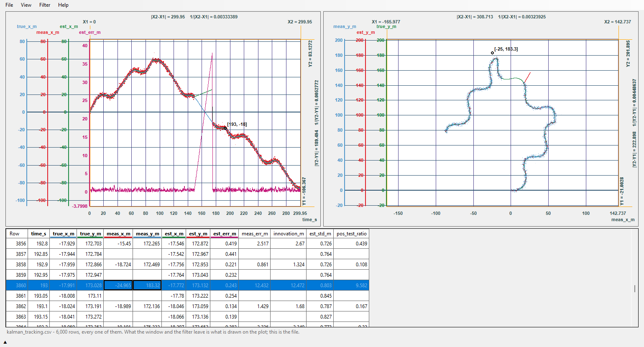Click the X2 = 299.95 cursor label
The width and height of the screenshot is (644, 347).
pyautogui.click(x=300, y=22)
